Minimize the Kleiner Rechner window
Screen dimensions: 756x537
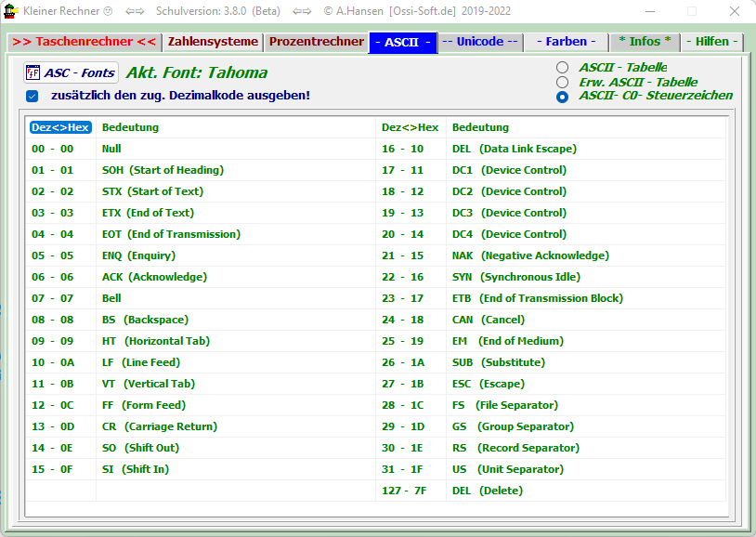[x=649, y=12]
